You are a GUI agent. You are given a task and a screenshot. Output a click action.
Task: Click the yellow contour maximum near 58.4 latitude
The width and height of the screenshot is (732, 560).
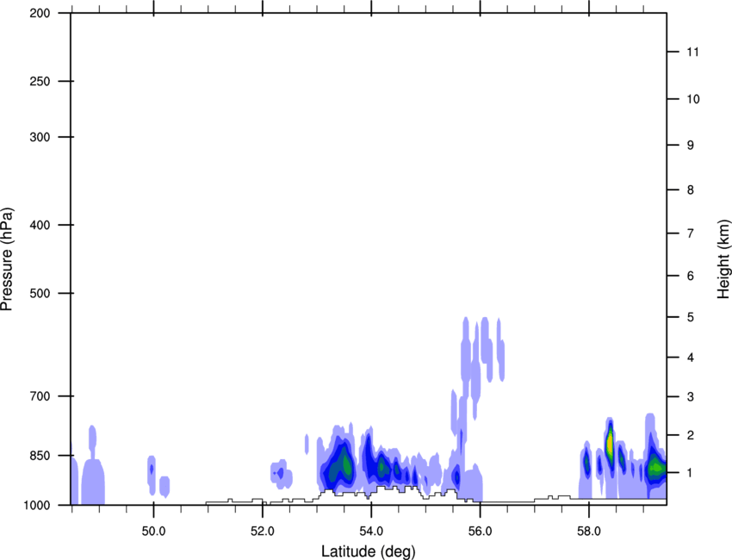tap(609, 445)
